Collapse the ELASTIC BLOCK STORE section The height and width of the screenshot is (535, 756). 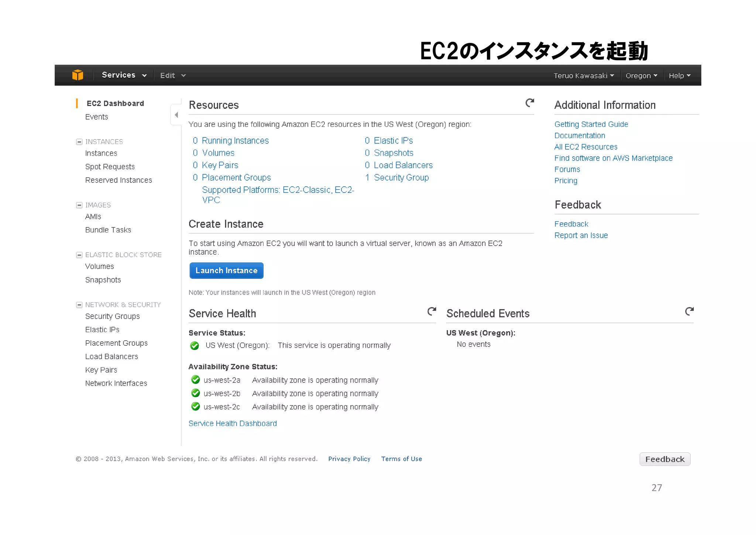tap(79, 255)
